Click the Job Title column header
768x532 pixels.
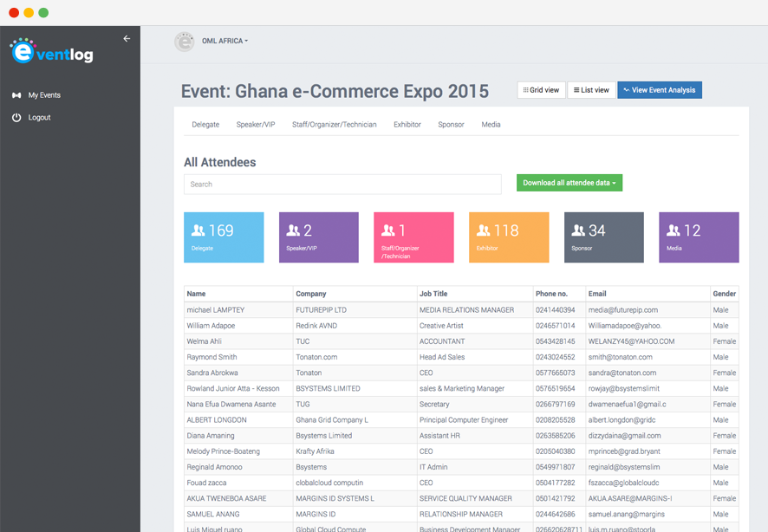[x=433, y=294]
